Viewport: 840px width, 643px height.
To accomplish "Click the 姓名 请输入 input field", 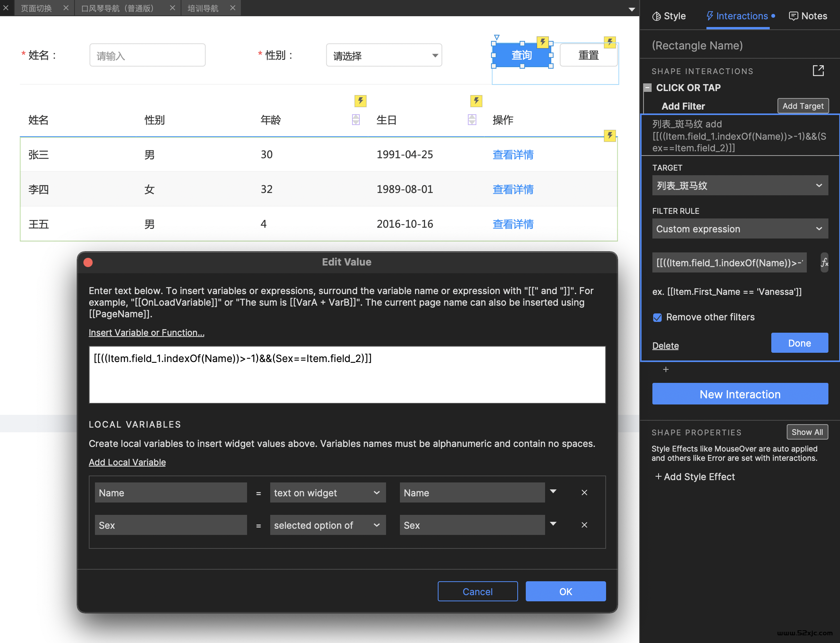I will pyautogui.click(x=147, y=56).
